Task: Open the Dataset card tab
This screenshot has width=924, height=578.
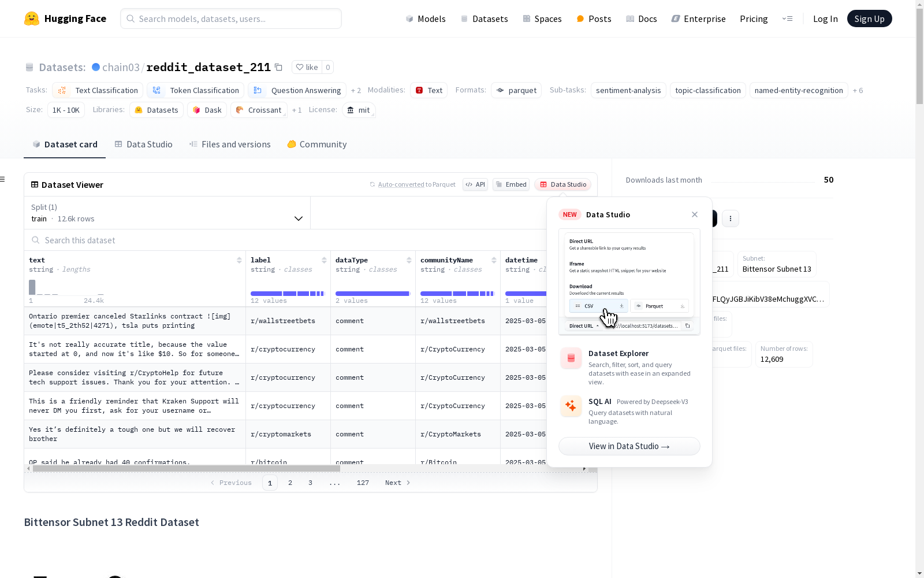Action: [65, 144]
